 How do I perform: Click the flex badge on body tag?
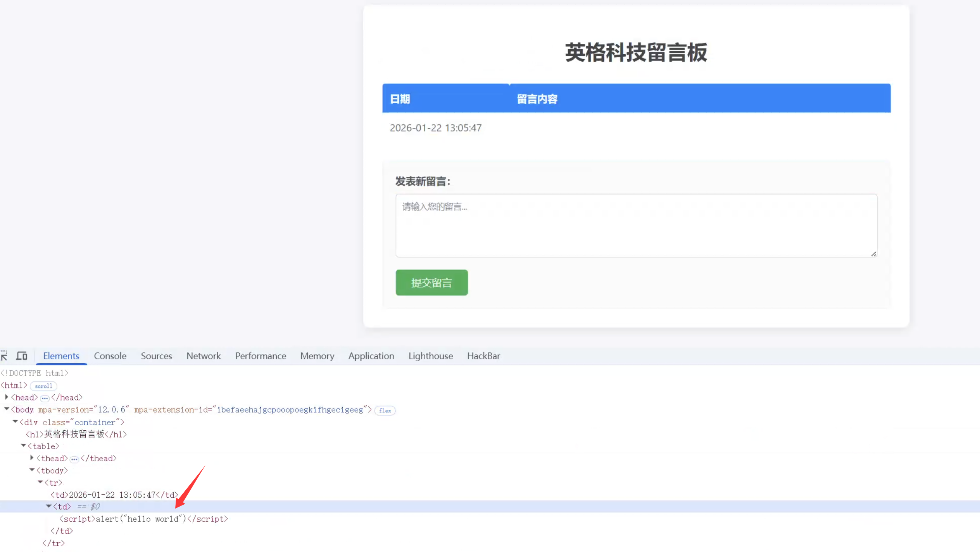(x=385, y=410)
